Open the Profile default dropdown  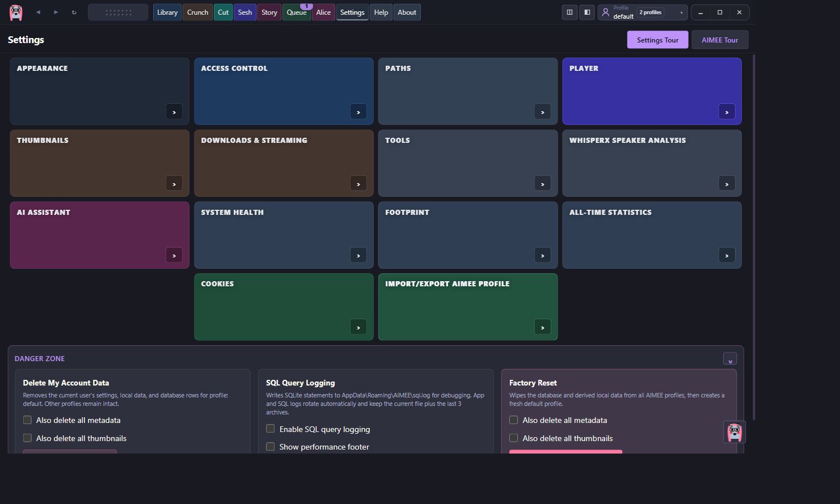point(643,12)
